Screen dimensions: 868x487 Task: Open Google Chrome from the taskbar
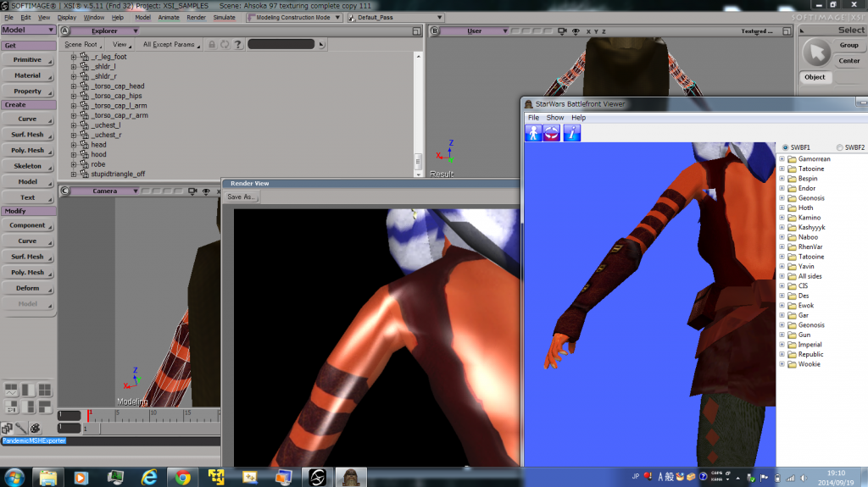(183, 477)
